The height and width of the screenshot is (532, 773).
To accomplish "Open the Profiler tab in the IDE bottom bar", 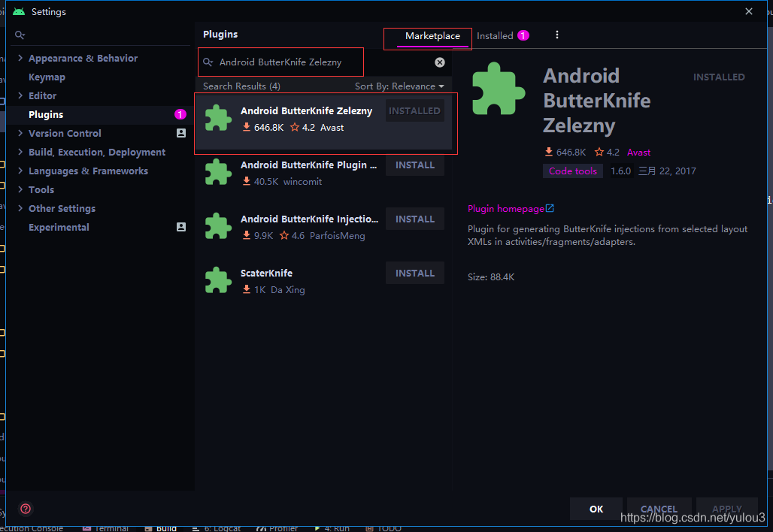I will tap(277, 528).
